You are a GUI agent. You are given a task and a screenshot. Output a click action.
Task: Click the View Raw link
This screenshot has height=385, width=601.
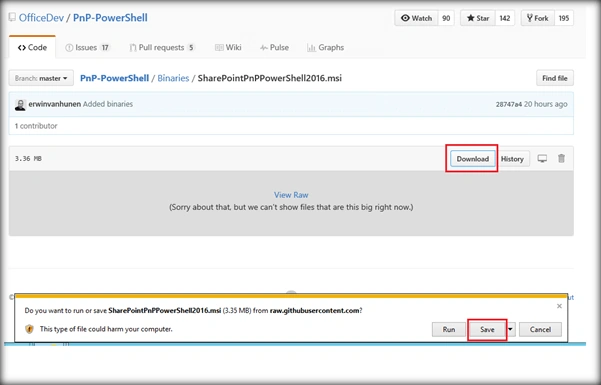coord(291,195)
